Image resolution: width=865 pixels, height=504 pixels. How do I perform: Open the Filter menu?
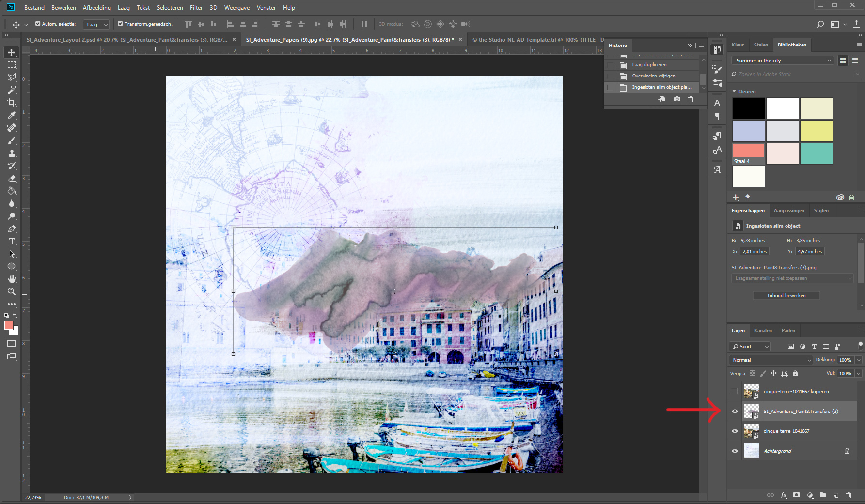[196, 8]
